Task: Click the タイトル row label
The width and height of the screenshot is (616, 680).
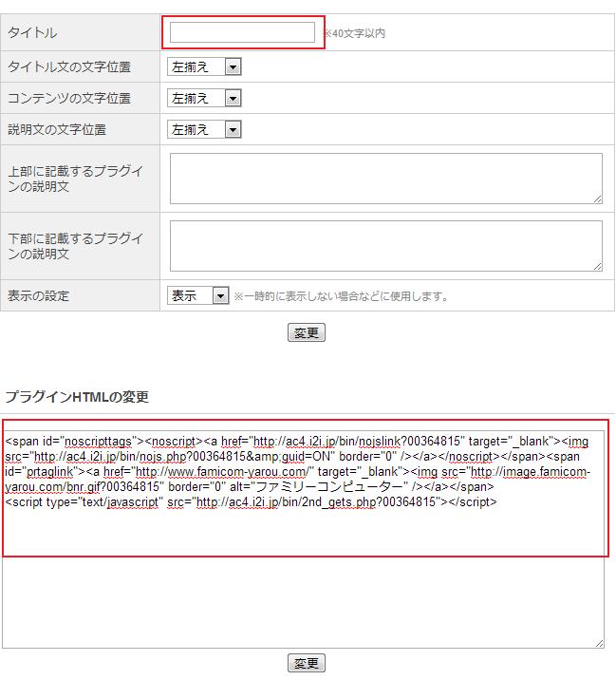Action: [x=32, y=32]
